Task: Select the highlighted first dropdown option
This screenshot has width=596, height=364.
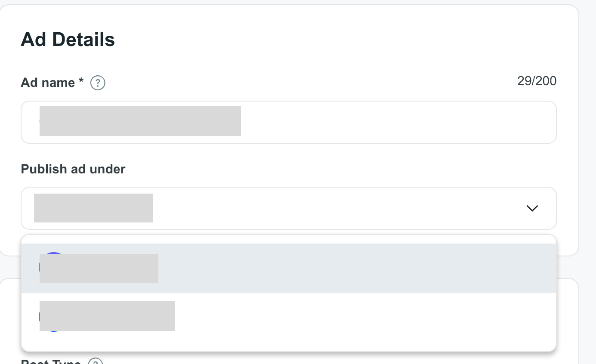Action: click(x=288, y=268)
